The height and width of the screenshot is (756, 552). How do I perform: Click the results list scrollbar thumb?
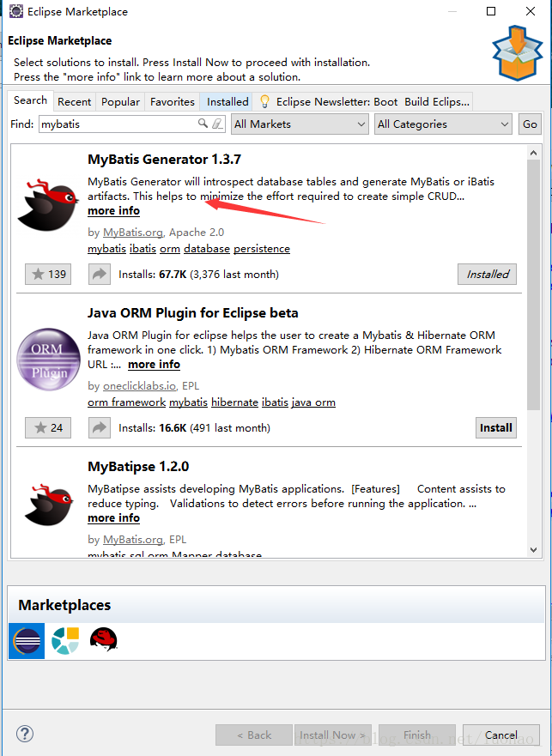(x=533, y=285)
